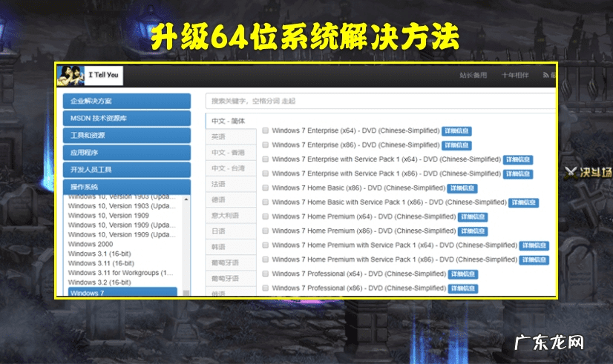Open details badge for Windows 7 Enterprise (x86)
The image size is (613, 364).
coord(456,145)
